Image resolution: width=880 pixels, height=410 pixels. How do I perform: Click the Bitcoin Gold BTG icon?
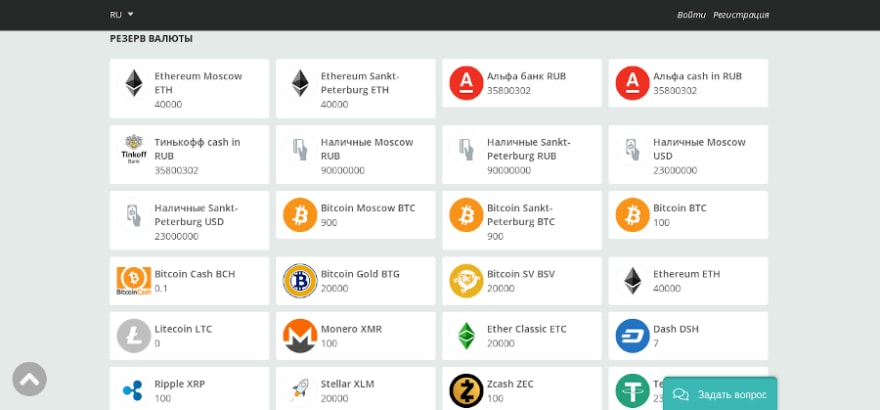(300, 281)
